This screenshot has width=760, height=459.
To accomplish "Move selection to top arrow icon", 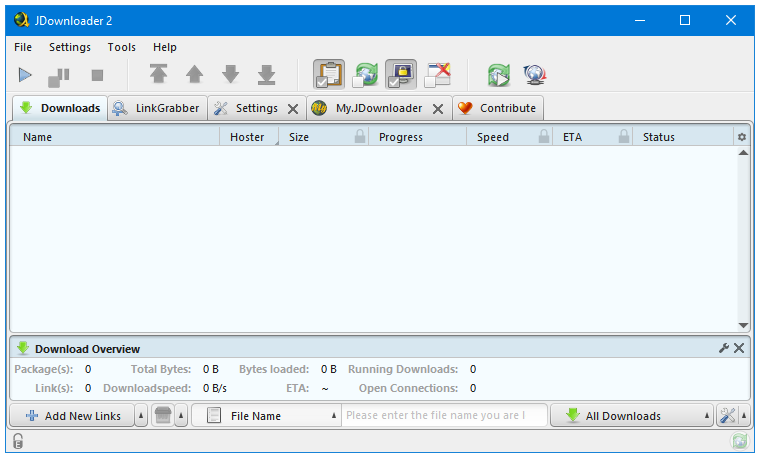I will tap(158, 75).
